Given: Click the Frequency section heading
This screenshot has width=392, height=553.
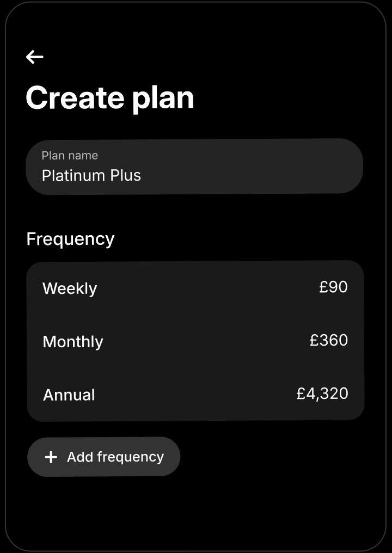Looking at the screenshot, I should click(70, 239).
